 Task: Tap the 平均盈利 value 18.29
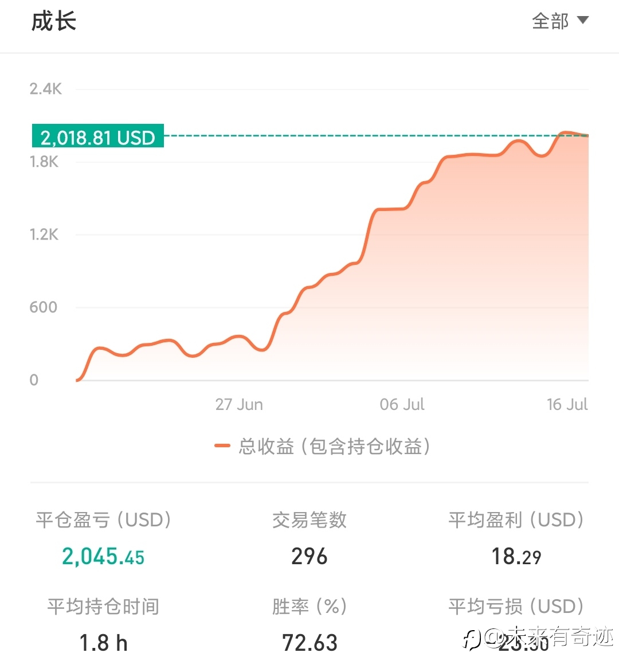[516, 556]
